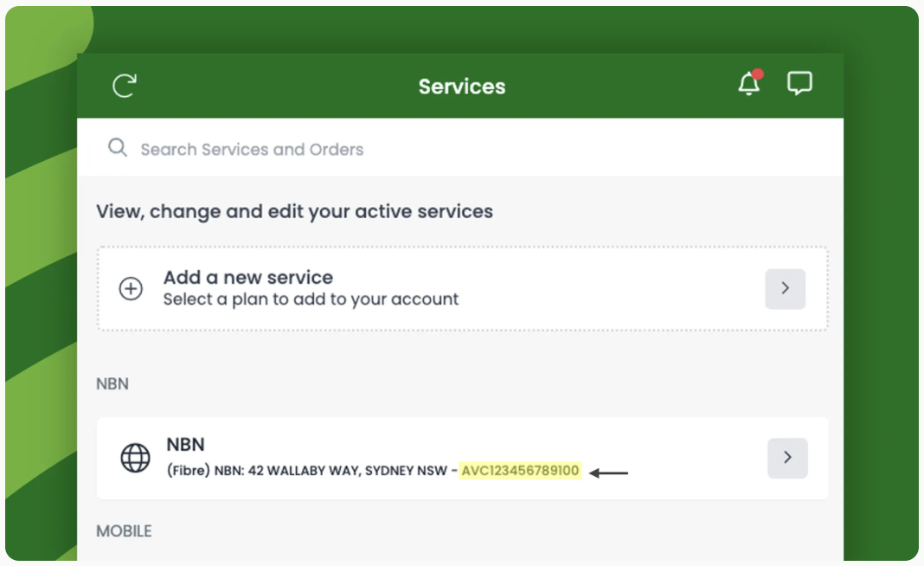Click the plus icon beside Add a new service
This screenshot has height=566, width=924.
click(x=131, y=289)
